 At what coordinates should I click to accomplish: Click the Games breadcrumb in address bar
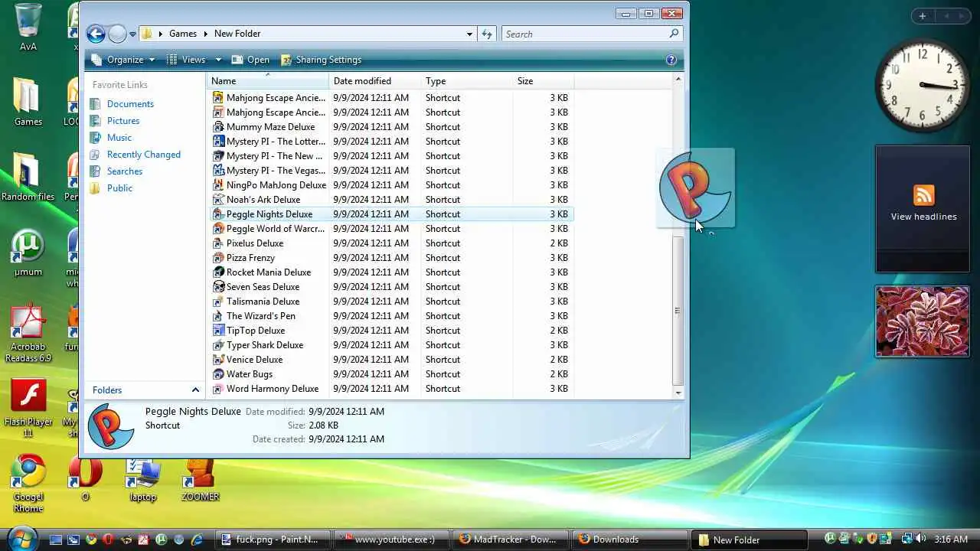click(x=183, y=34)
